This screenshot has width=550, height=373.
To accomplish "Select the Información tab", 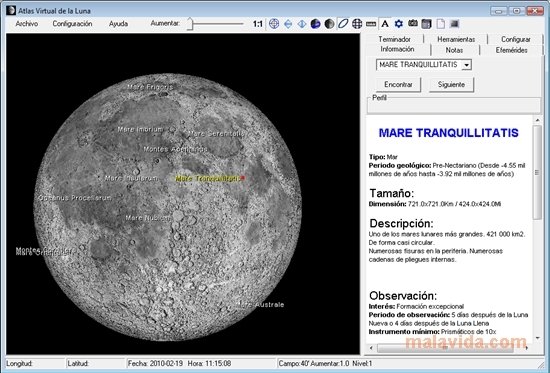I will coord(397,49).
